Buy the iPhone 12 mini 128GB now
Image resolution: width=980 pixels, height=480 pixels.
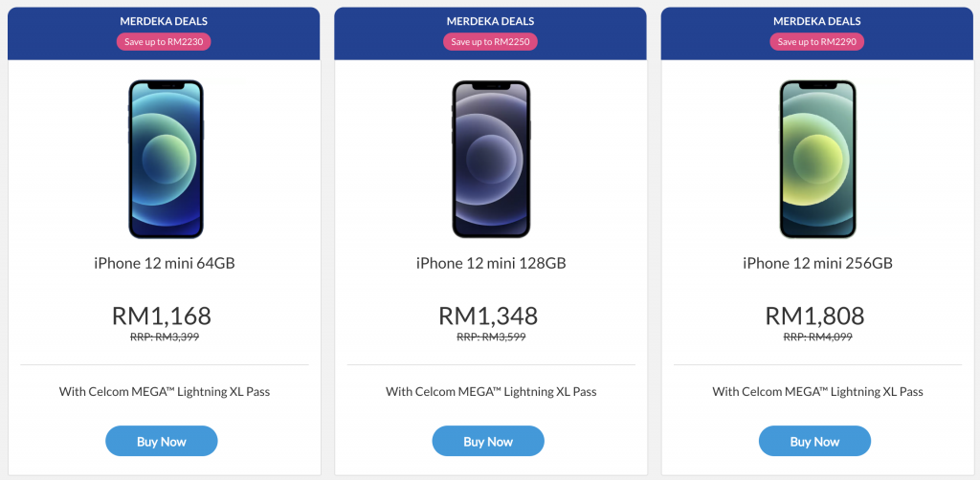point(488,442)
